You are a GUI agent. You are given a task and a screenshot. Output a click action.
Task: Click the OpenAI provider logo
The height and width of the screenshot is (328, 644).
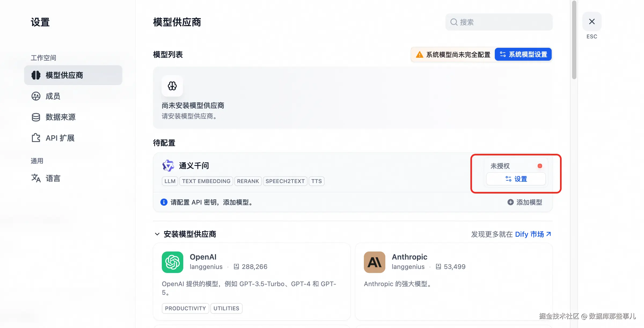[172, 262]
